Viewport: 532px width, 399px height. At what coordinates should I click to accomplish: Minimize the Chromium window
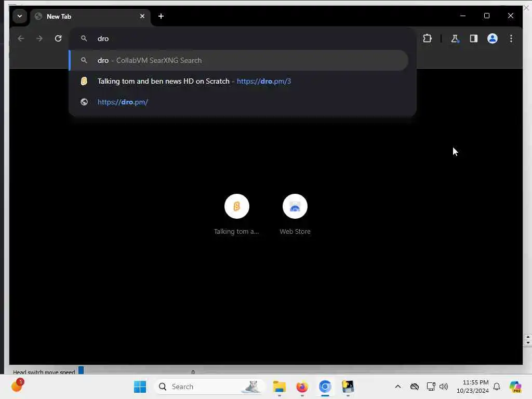point(463,16)
